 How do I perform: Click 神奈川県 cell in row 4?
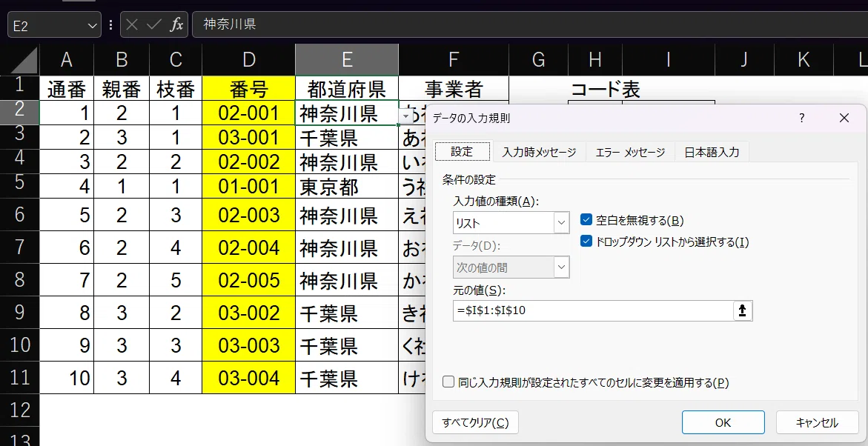pos(347,162)
